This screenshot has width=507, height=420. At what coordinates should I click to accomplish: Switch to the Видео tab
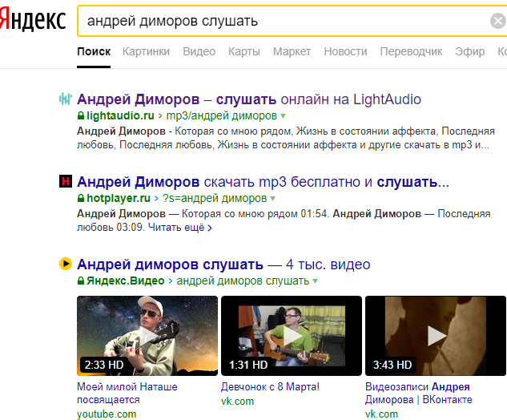pos(199,51)
